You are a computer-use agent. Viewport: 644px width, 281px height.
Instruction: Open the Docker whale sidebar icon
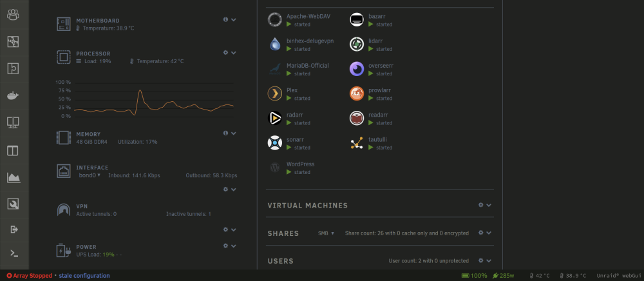[x=13, y=96]
